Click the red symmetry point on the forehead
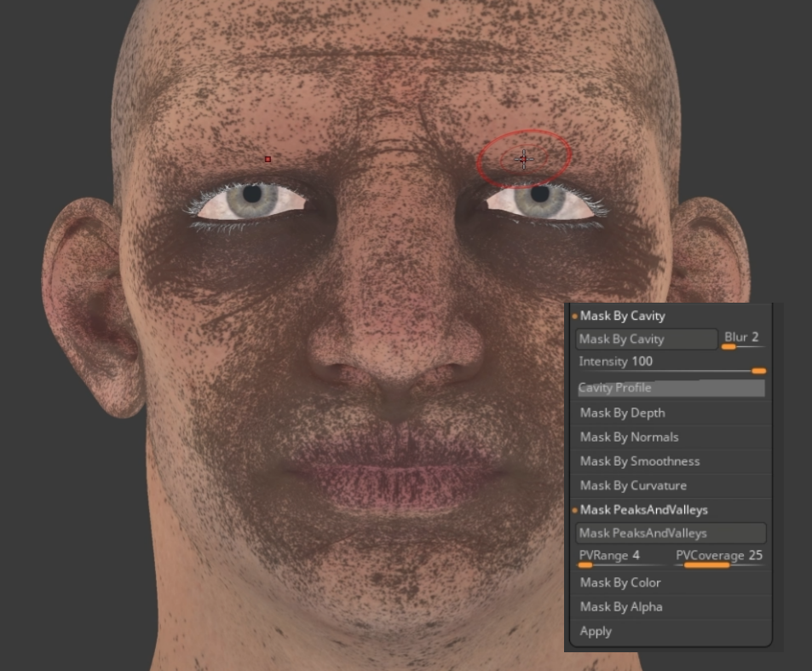Viewport: 812px width, 671px height. [268, 159]
